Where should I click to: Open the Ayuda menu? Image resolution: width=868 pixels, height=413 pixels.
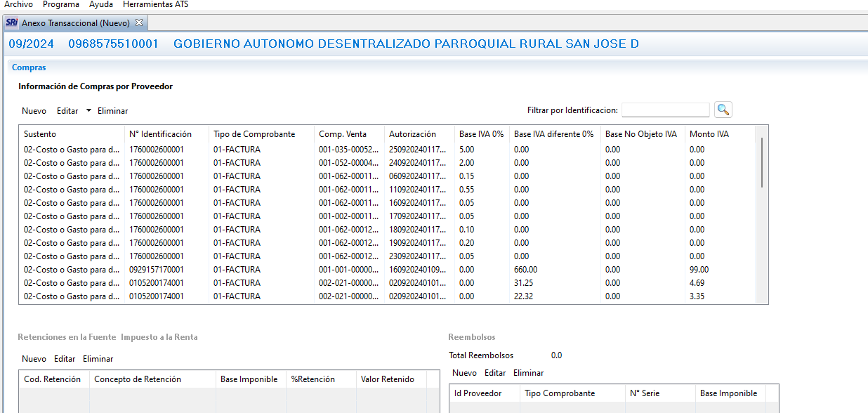coord(100,4)
